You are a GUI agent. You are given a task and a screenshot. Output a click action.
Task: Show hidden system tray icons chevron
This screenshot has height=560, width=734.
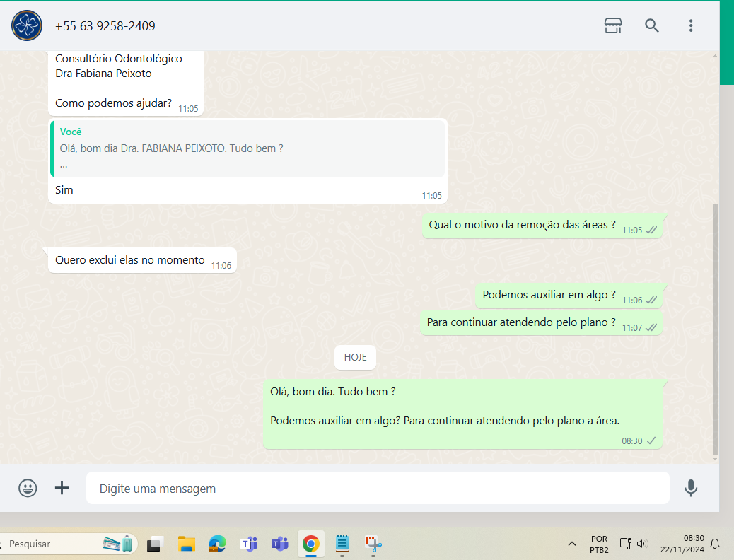571,544
